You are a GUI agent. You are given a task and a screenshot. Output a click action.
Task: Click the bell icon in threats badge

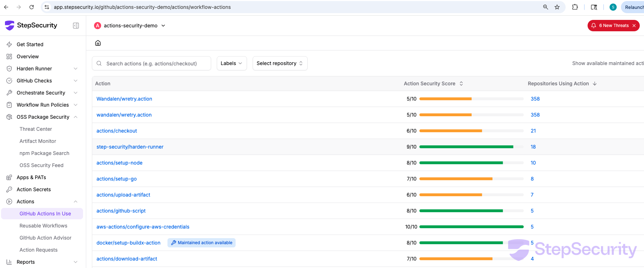pyautogui.click(x=594, y=26)
